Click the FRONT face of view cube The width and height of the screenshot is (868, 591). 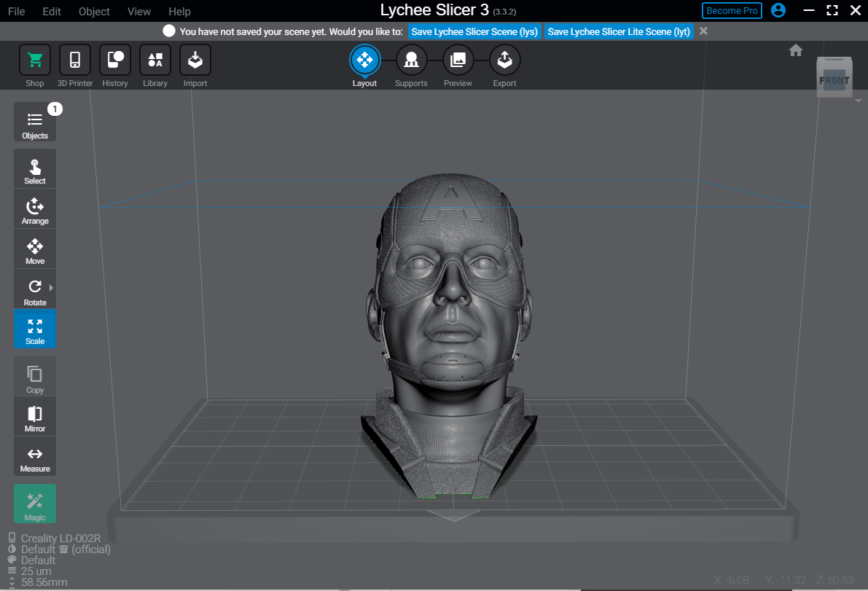[x=834, y=81]
